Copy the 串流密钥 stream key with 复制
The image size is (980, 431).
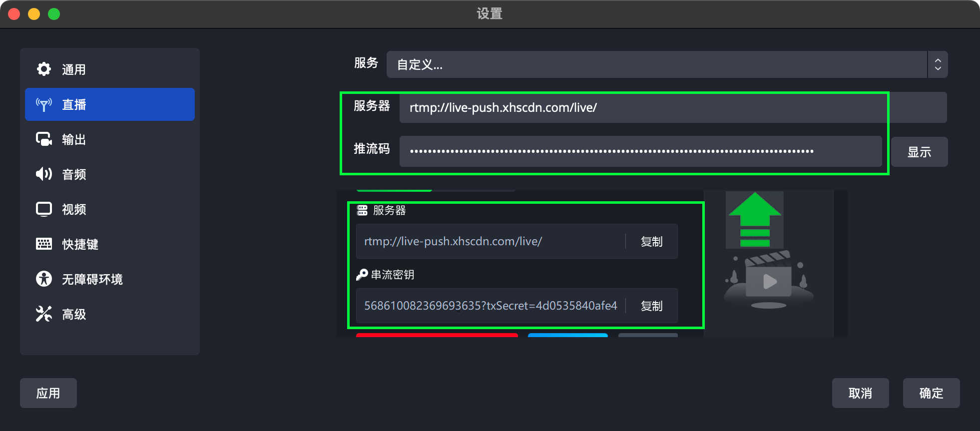pyautogui.click(x=651, y=306)
